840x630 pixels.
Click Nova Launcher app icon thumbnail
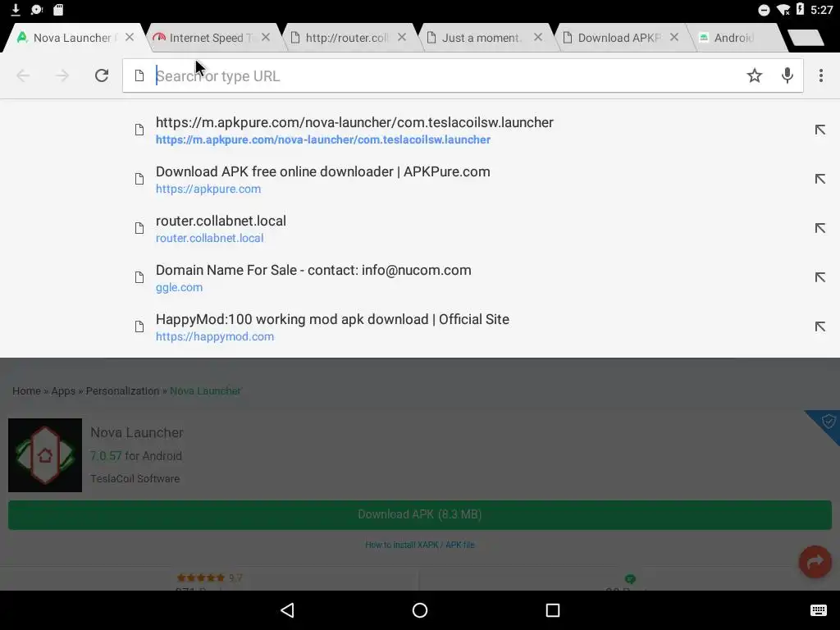[x=45, y=455]
